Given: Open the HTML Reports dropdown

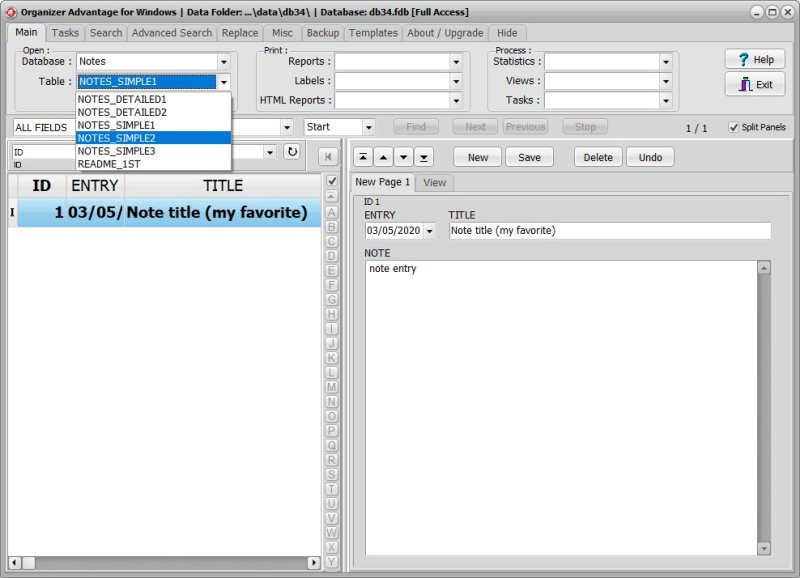Looking at the screenshot, I should click(x=456, y=100).
